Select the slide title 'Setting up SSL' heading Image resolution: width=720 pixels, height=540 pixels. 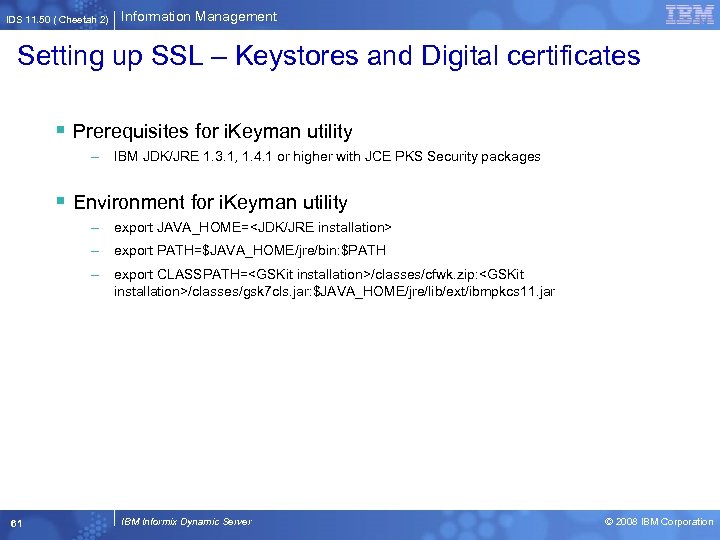pos(329,56)
